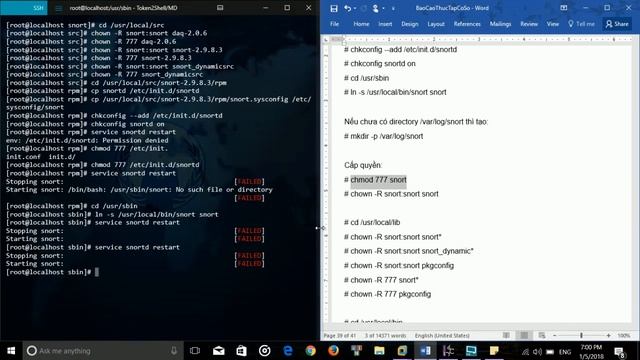Screen dimensions: 640x360
Task: Switch to the References ribbon tab
Action: coord(467,24)
